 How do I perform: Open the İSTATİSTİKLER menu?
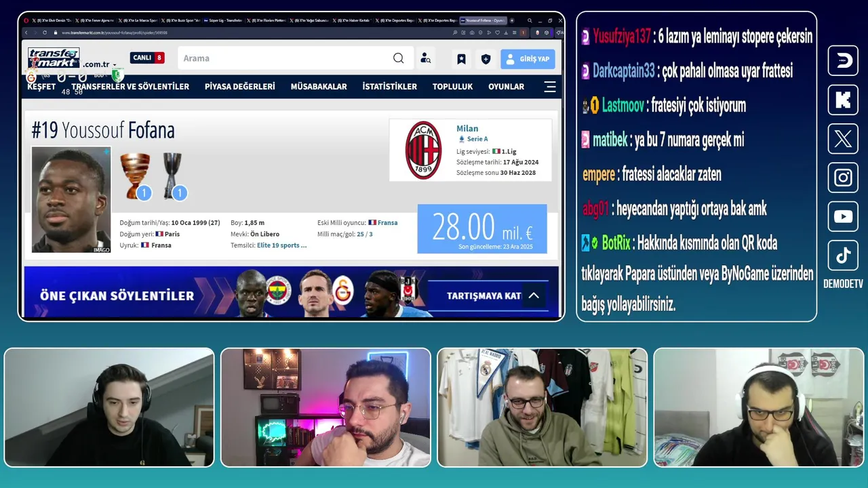(390, 86)
